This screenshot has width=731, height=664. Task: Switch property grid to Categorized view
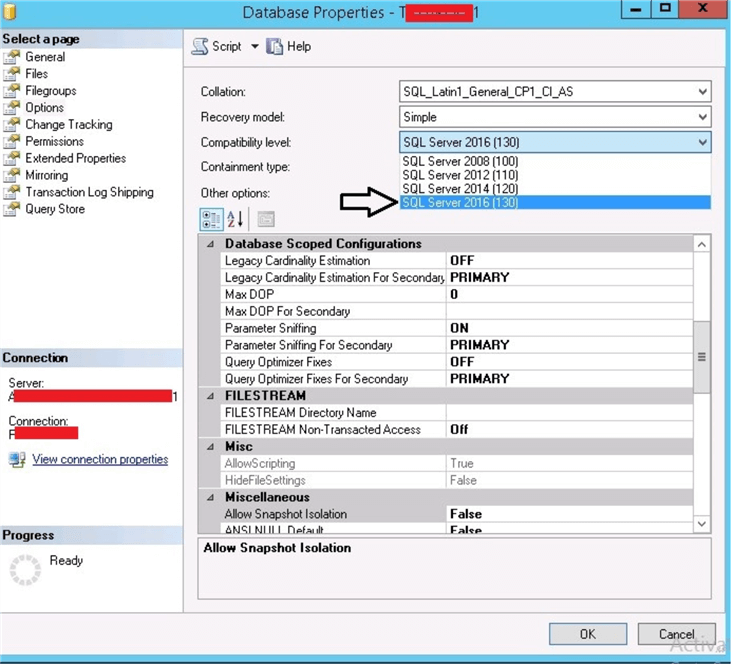211,220
